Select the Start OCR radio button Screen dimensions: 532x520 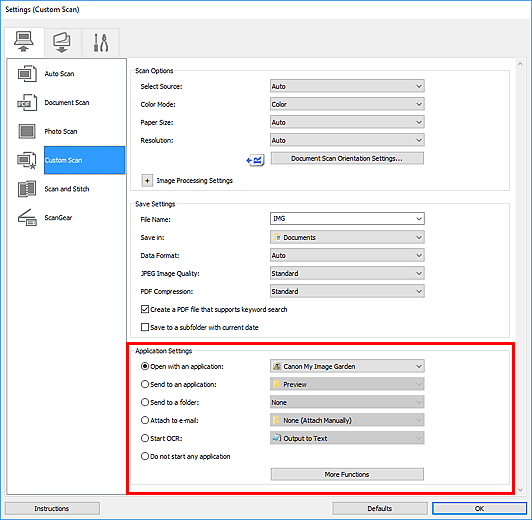(145, 438)
